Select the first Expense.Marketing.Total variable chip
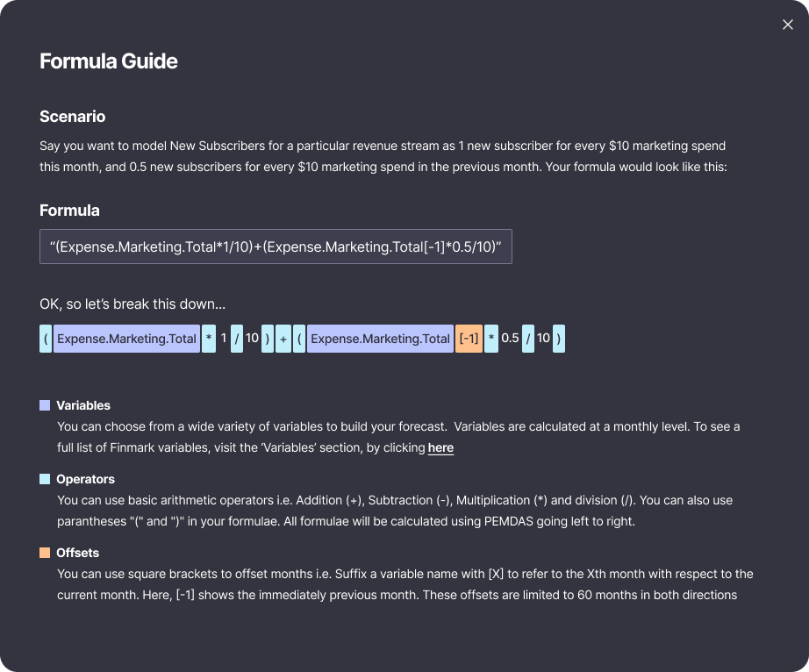809x672 pixels. coord(126,339)
